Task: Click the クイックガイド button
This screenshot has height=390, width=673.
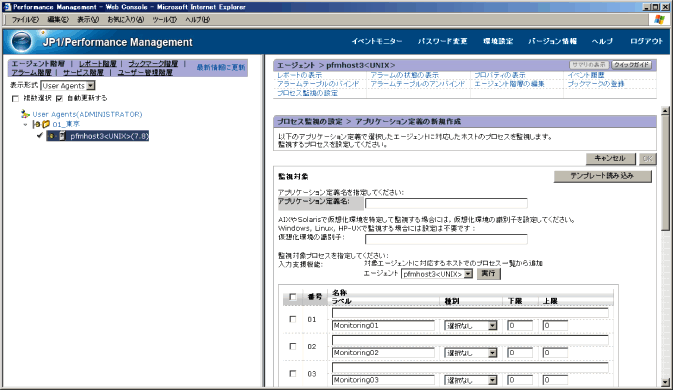Action: click(631, 65)
